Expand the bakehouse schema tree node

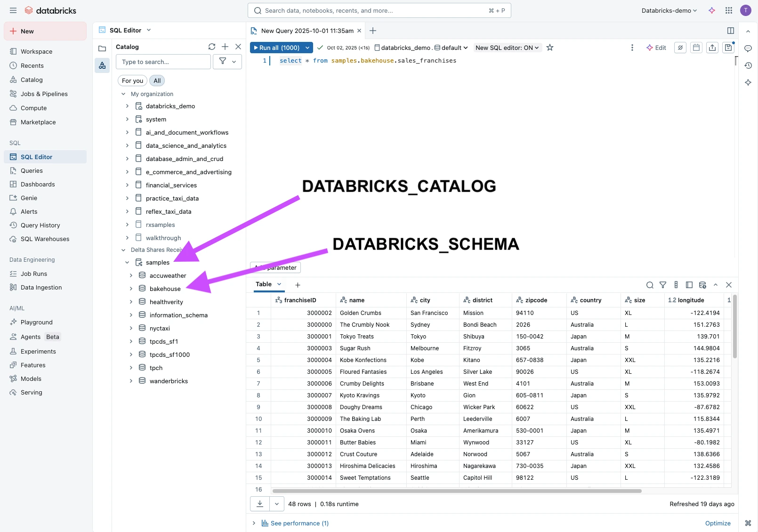(x=131, y=289)
